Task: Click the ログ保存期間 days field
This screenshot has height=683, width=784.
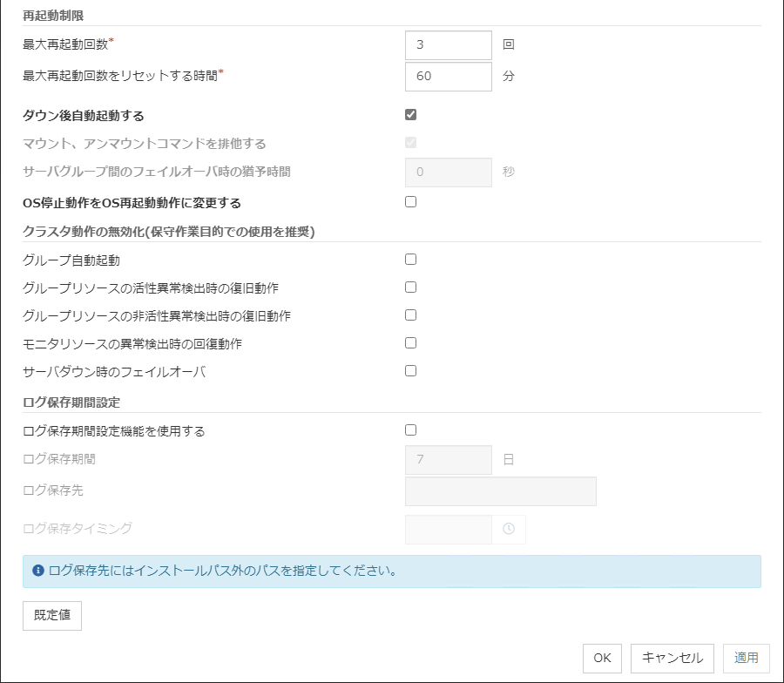Action: point(449,460)
